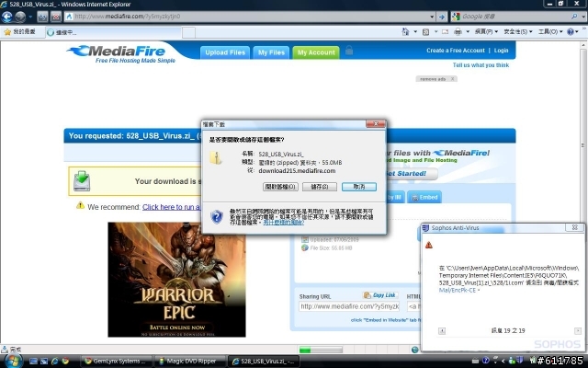Viewport: 588px width, 368px height.
Task: Click the Print icon
Action: 458,32
